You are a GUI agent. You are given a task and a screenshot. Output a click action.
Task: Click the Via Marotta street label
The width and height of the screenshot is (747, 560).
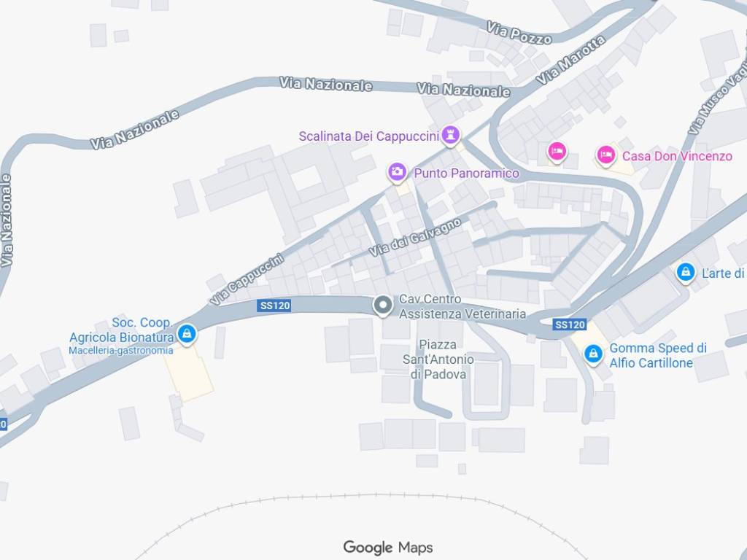pos(570,60)
